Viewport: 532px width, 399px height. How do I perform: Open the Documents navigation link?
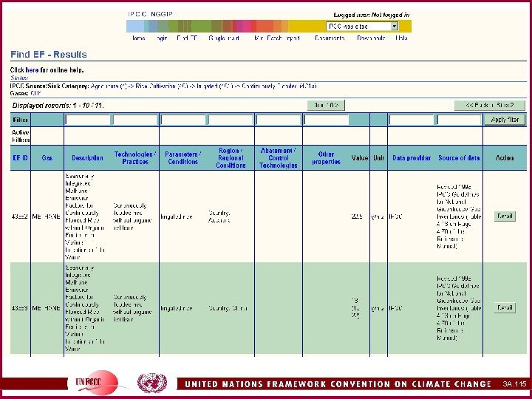coord(330,38)
